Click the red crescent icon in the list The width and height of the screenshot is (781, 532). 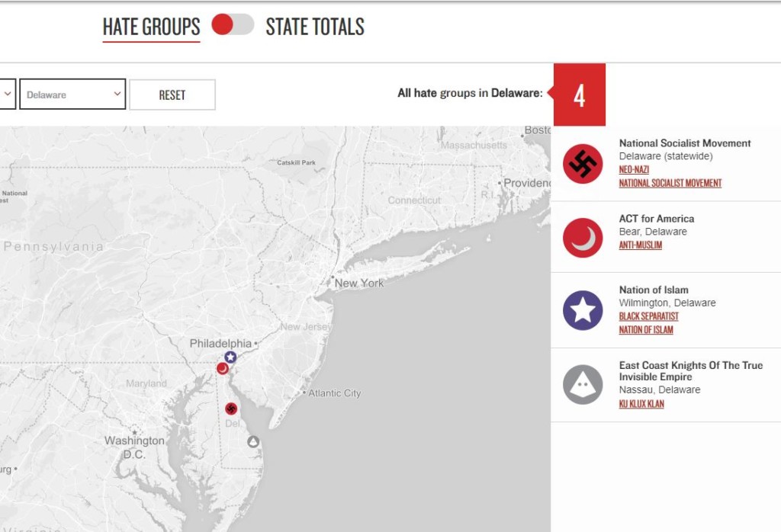583,238
